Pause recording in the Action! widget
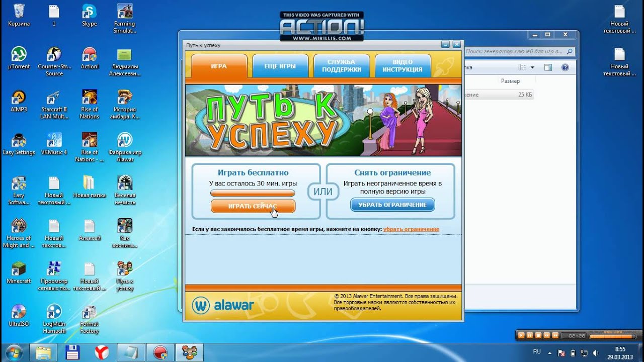The image size is (644, 362). tap(530, 335)
